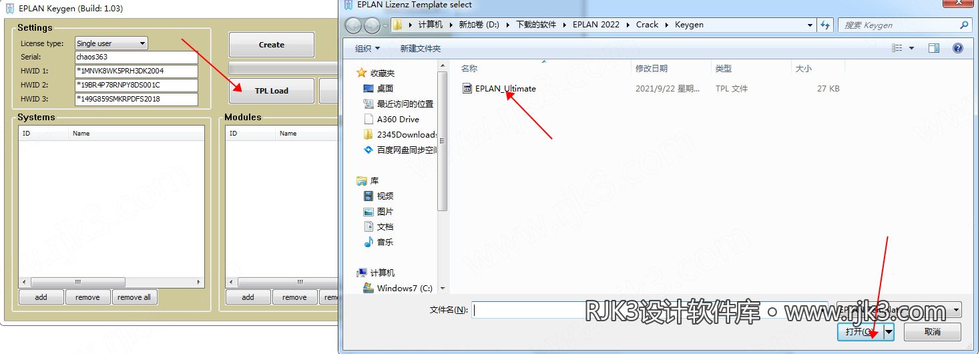Select 库 in navigation pane
Screen dimensions: 980x354
click(x=369, y=180)
